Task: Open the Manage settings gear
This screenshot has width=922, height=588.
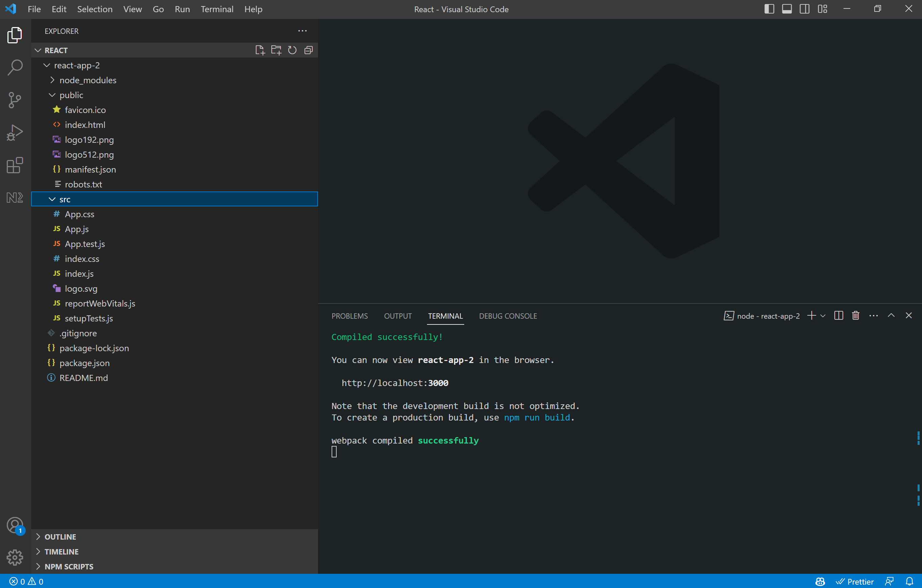Action: click(x=15, y=557)
